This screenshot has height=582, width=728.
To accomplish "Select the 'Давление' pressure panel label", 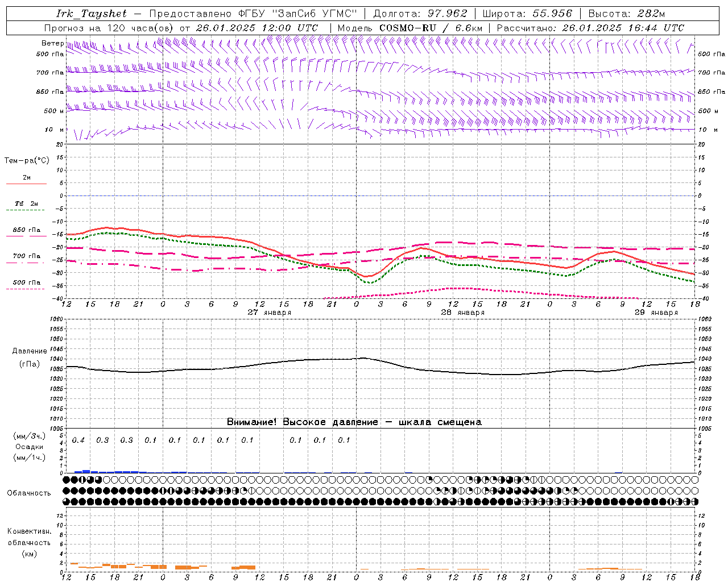I will (x=30, y=351).
